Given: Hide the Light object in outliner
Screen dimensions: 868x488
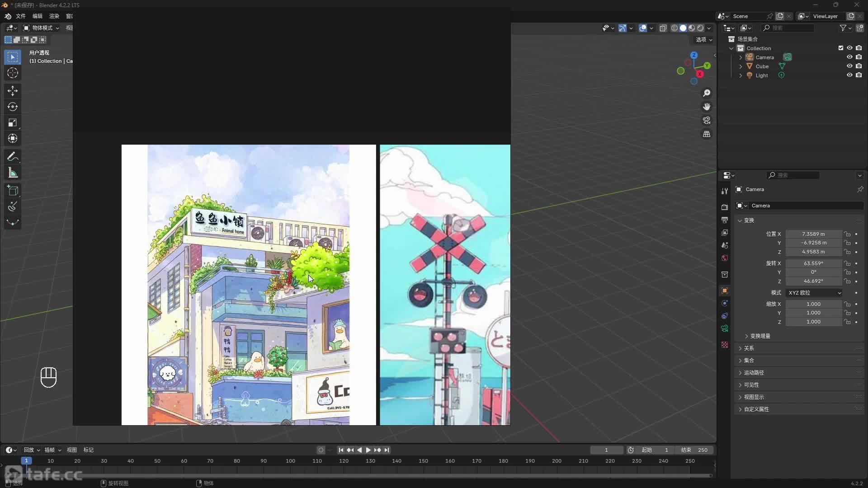Looking at the screenshot, I should pyautogui.click(x=849, y=75).
